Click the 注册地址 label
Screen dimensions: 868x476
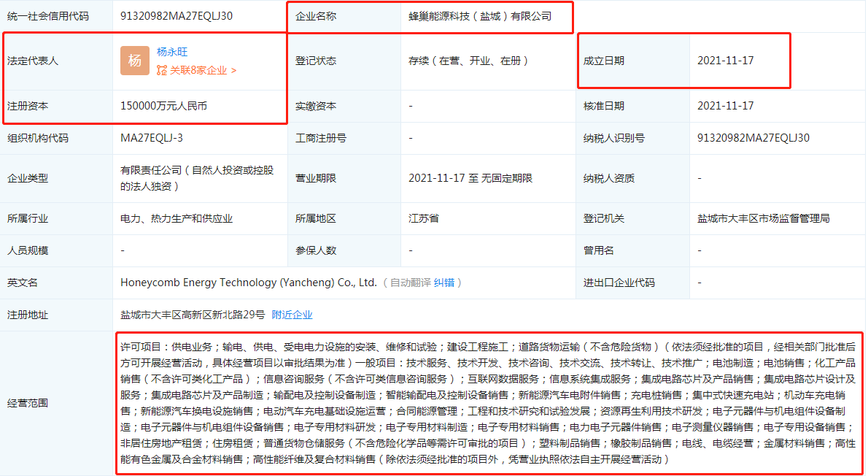click(x=27, y=315)
